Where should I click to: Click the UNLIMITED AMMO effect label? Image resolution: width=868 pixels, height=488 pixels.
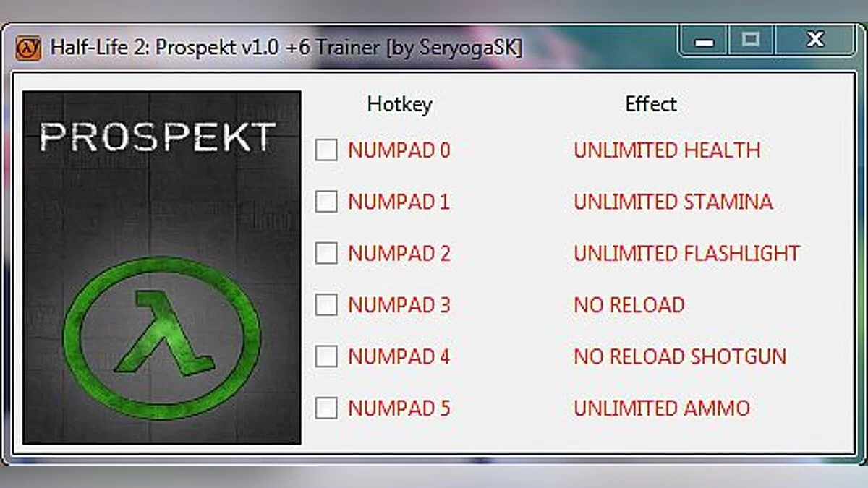(662, 408)
